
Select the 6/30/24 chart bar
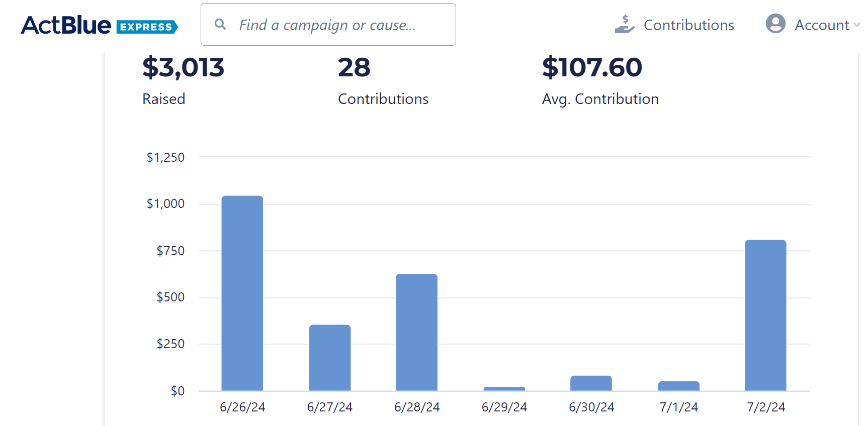(591, 383)
